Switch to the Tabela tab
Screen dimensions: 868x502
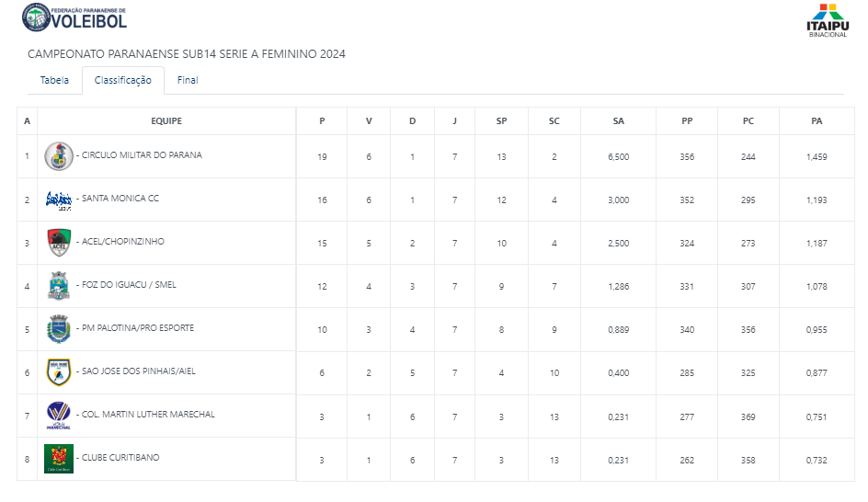(x=54, y=80)
